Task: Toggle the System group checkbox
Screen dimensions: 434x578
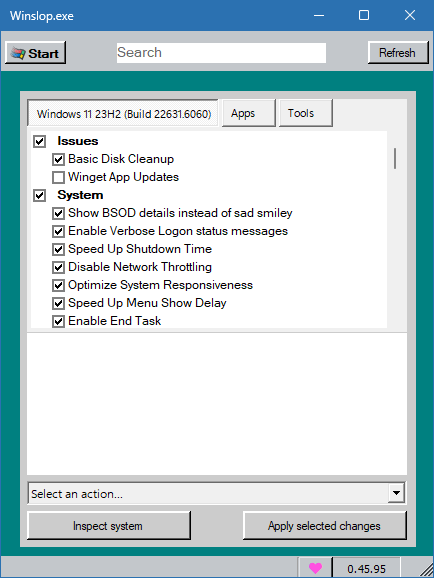Action: [39, 195]
